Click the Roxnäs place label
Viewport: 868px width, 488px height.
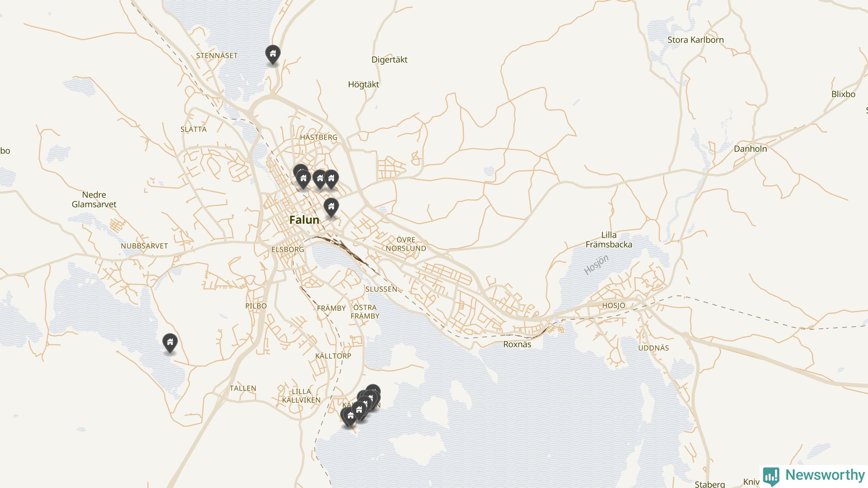click(x=517, y=344)
